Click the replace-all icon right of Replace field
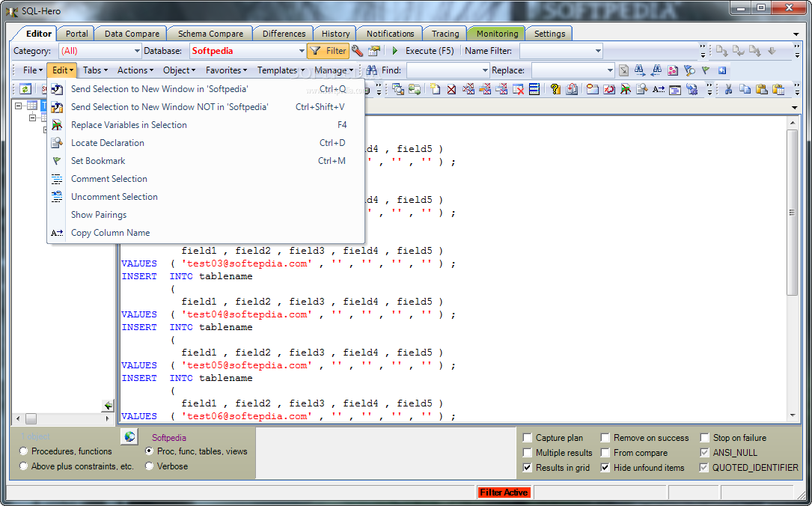 click(x=624, y=70)
